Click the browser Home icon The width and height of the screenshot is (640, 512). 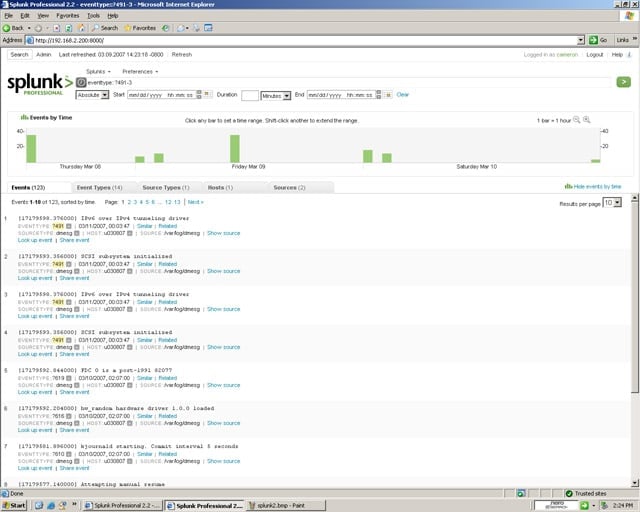(82, 28)
